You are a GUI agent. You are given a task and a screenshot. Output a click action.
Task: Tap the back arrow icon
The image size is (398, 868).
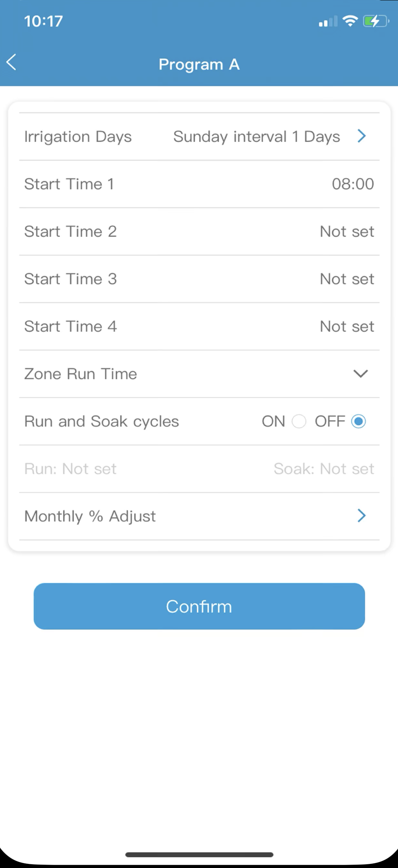coord(12,62)
